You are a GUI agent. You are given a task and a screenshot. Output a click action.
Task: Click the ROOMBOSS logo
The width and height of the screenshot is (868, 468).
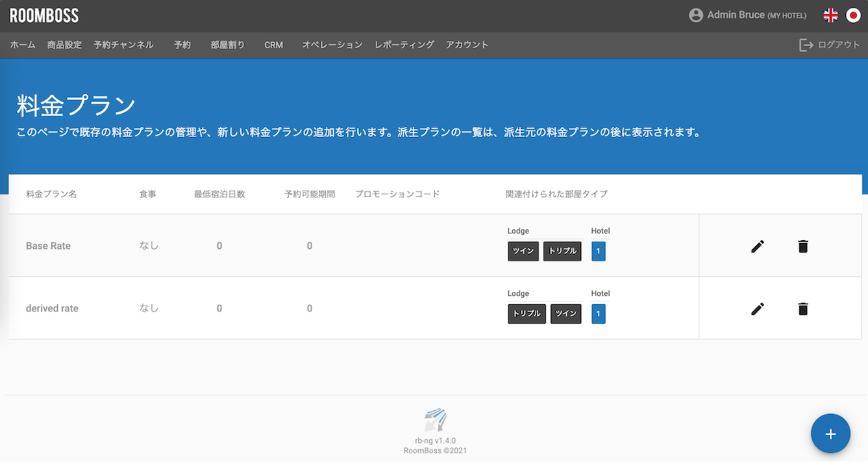44,16
